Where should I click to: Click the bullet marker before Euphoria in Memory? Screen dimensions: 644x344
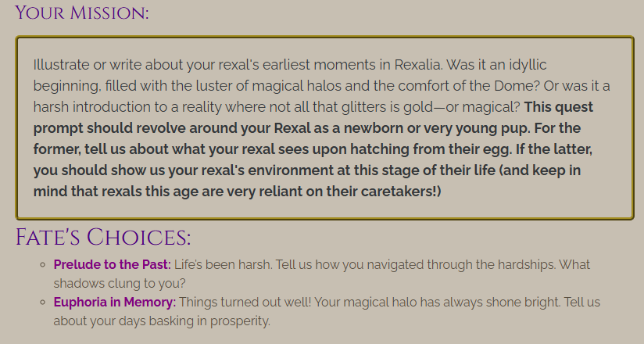pyautogui.click(x=43, y=303)
